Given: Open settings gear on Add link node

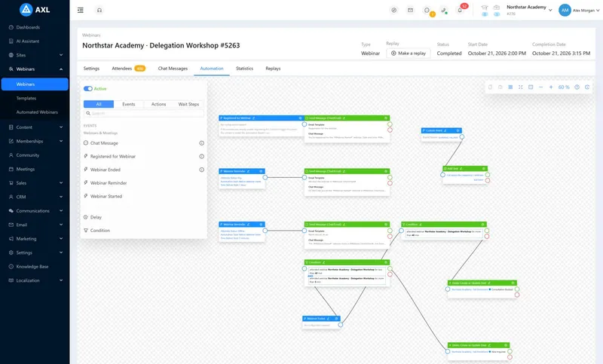Looking at the screenshot, I should [x=484, y=168].
